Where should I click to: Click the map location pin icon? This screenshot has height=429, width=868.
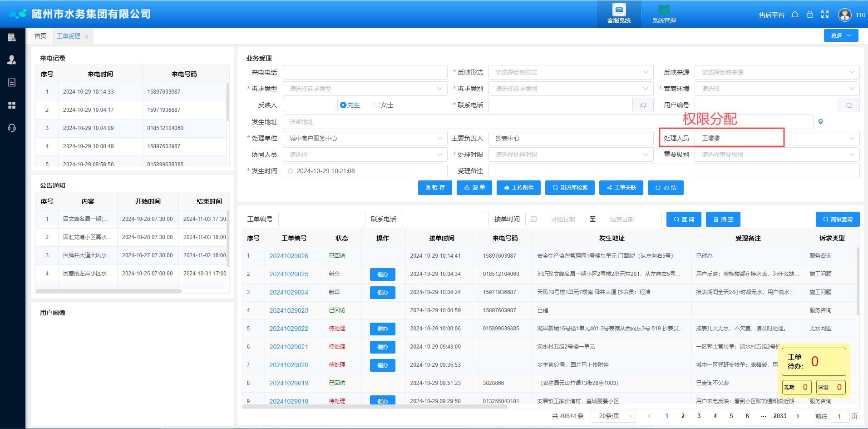820,122
